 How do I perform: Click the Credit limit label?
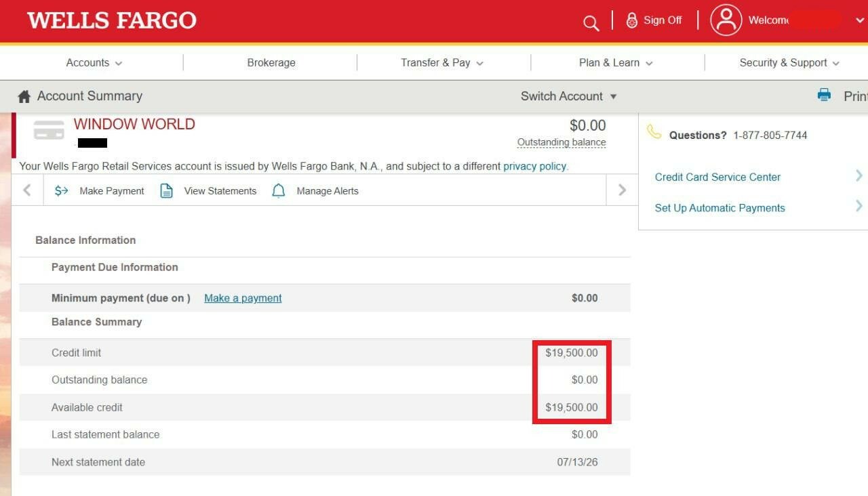point(77,352)
